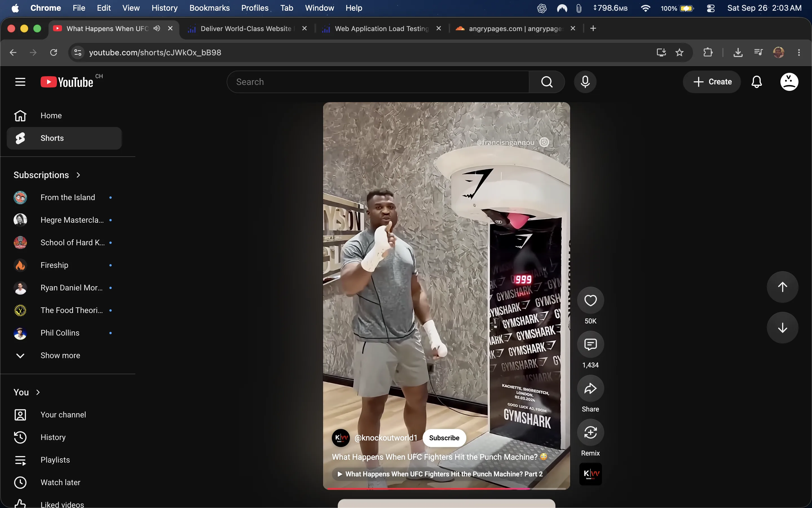The image size is (812, 508).
Task: Go back in Chrome
Action: pyautogui.click(x=13, y=52)
